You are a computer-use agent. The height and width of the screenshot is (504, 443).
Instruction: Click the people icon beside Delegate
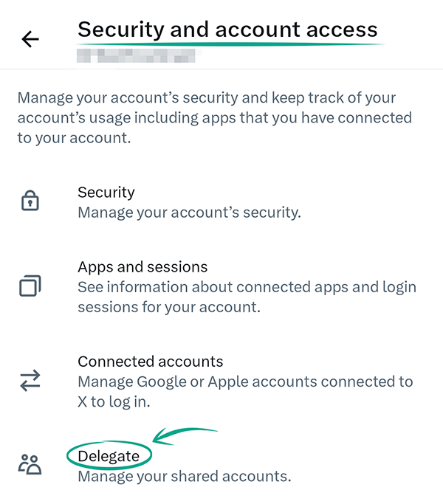(30, 464)
